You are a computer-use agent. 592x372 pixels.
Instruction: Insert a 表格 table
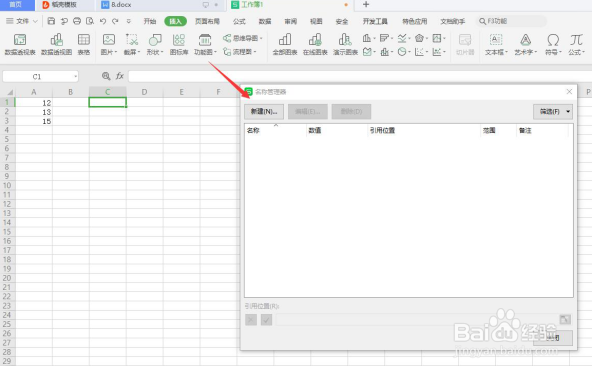pyautogui.click(x=84, y=44)
